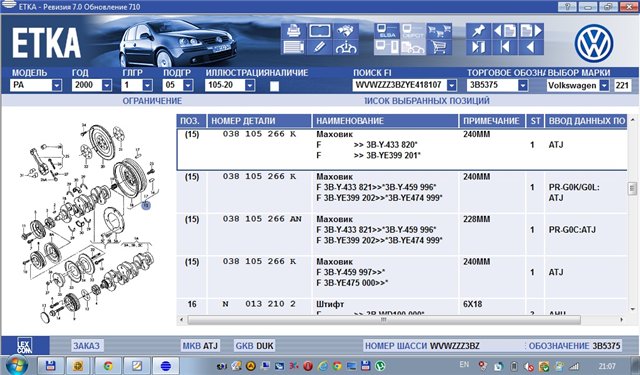The width and height of the screenshot is (640, 375).
Task: Click the horizontal scrollbar under parts table
Action: coord(384,320)
